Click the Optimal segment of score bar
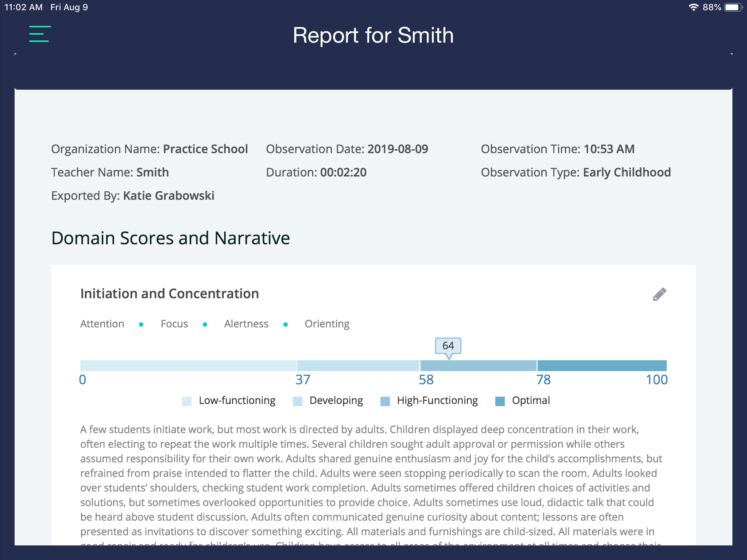This screenshot has width=747, height=560. [602, 365]
